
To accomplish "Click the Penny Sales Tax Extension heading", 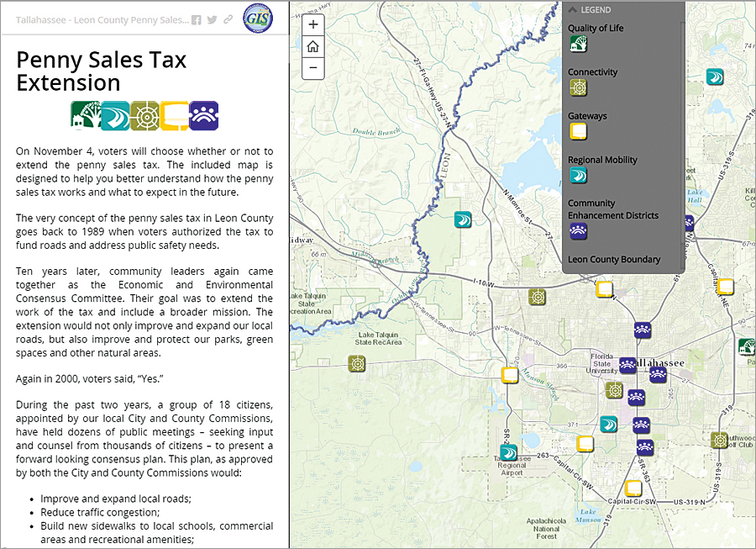I will [x=101, y=71].
